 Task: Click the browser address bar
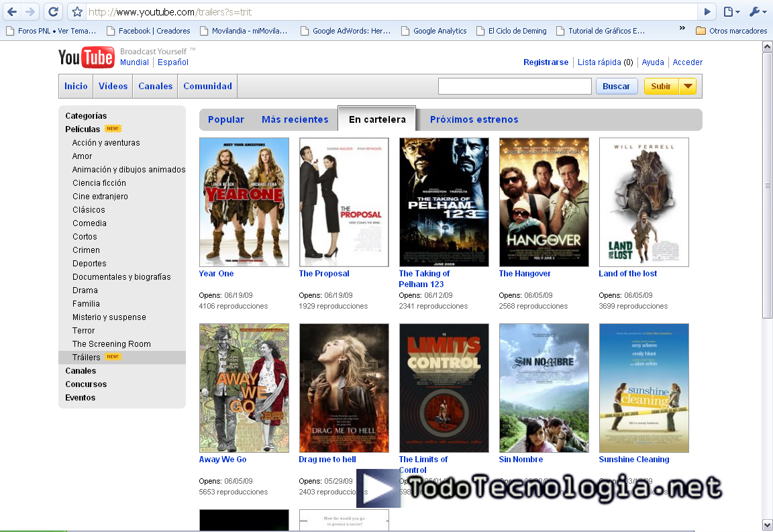391,12
